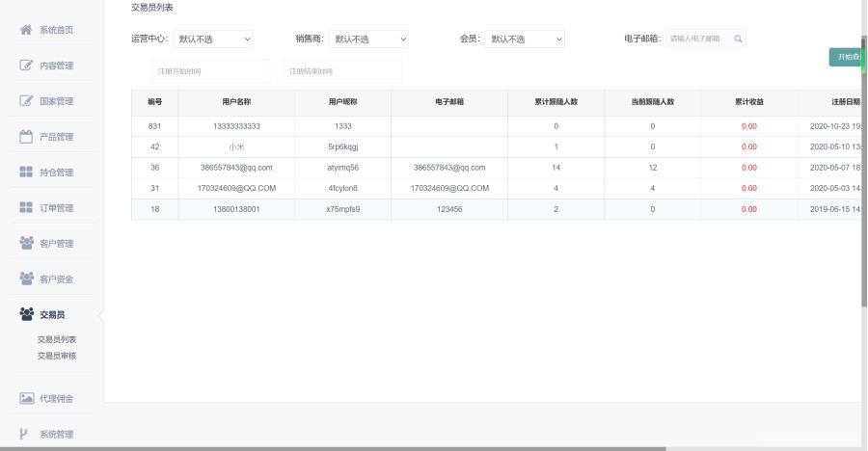The width and height of the screenshot is (868, 451).
Task: Click username 13333333333
Action: [236, 126]
